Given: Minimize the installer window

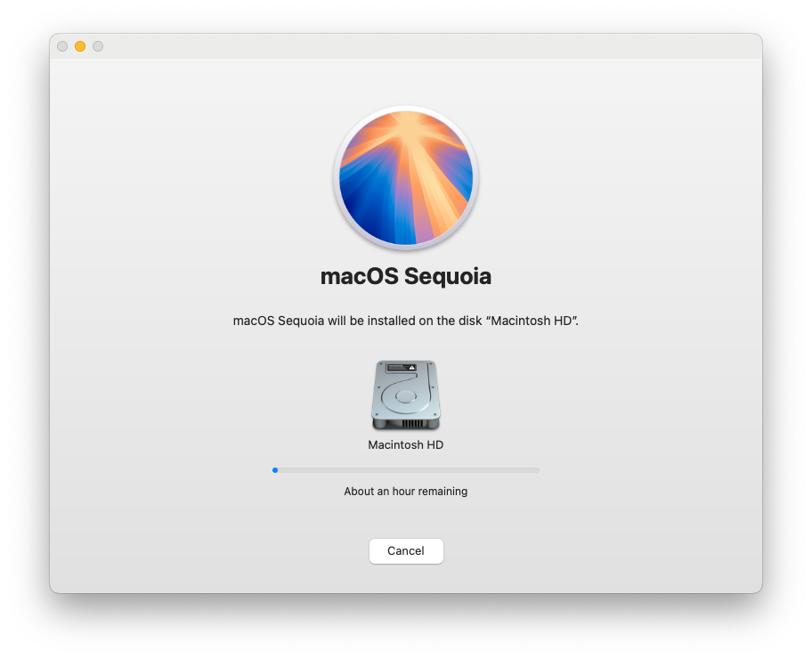Looking at the screenshot, I should tap(79, 46).
